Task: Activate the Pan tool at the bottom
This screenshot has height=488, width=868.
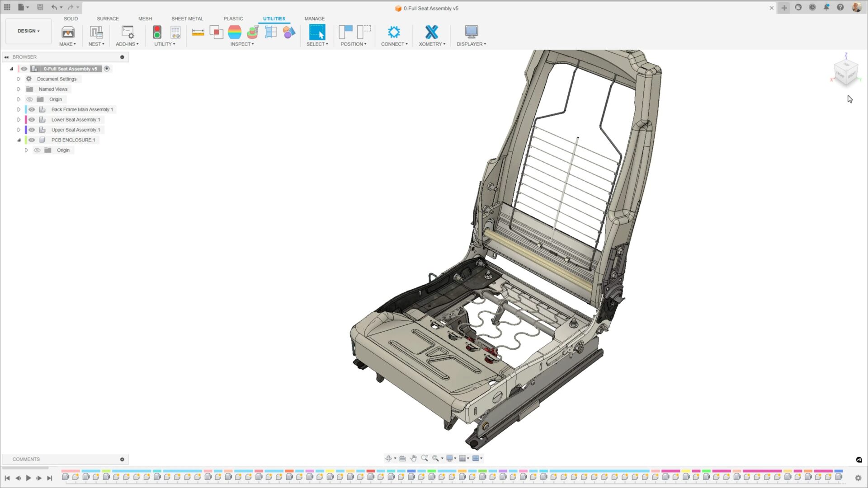Action: 413,458
